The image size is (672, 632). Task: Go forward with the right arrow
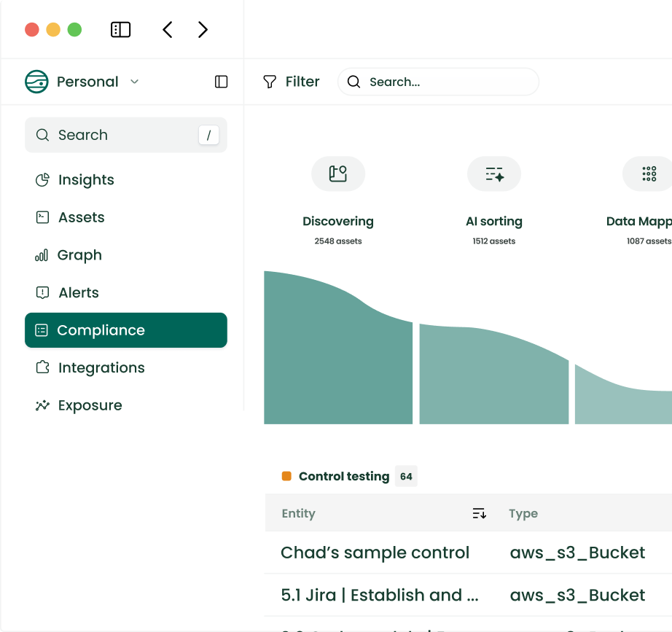pos(203,30)
